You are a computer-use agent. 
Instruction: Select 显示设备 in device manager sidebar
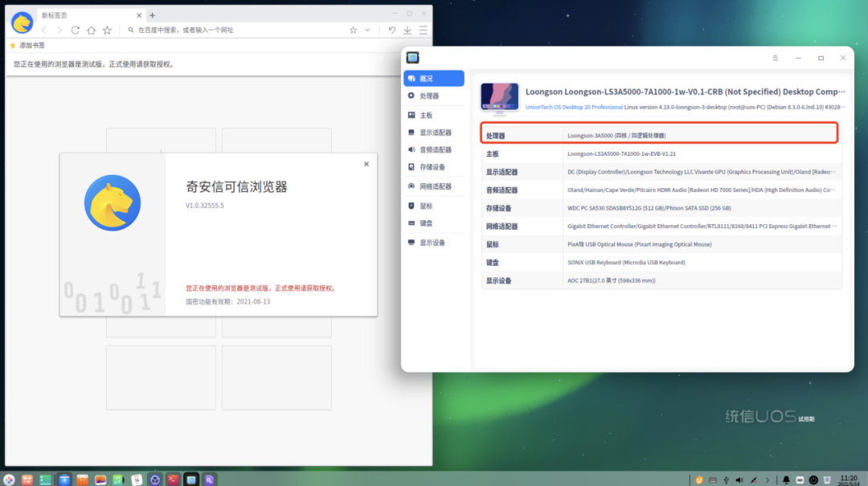point(434,243)
